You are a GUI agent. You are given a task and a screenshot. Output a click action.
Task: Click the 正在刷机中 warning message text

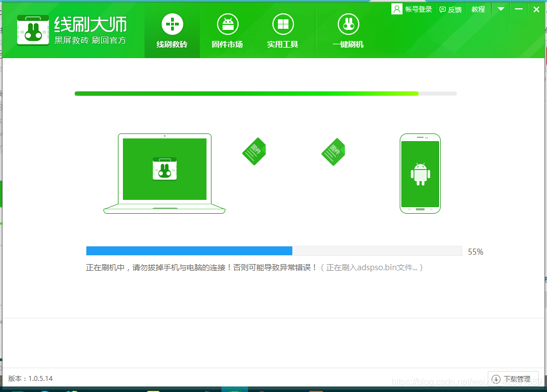202,267
